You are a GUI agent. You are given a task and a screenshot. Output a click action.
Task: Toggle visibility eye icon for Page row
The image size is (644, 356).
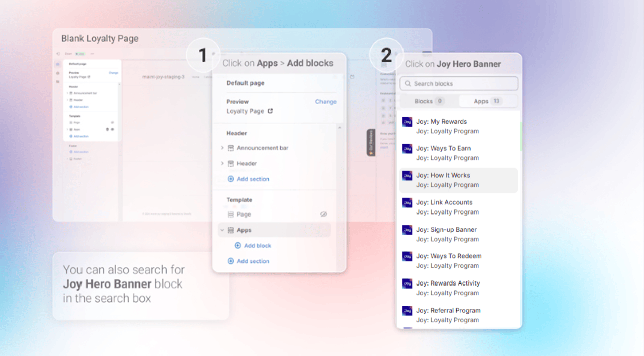coord(324,215)
